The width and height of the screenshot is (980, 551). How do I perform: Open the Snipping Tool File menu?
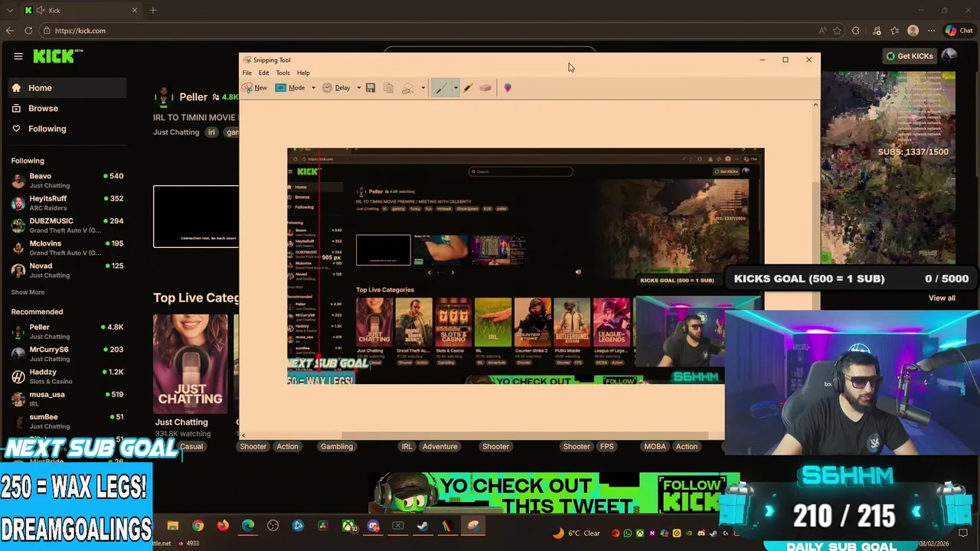coord(247,73)
